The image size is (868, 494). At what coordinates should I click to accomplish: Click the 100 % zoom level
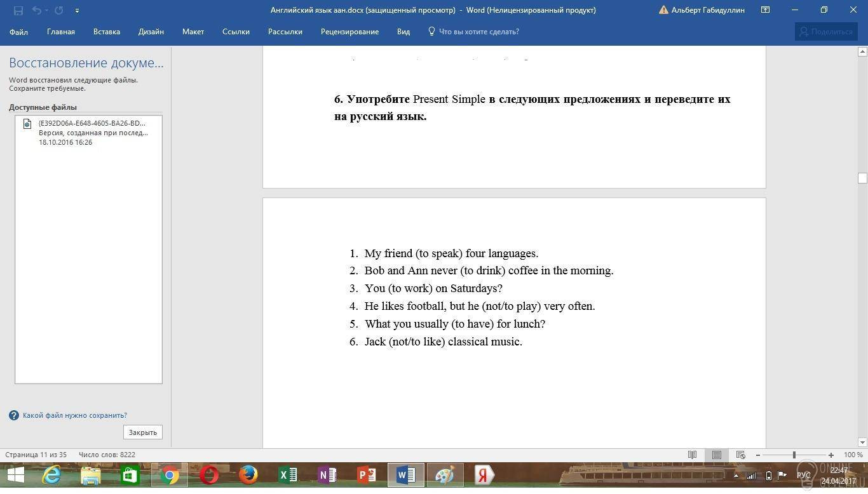[853, 455]
